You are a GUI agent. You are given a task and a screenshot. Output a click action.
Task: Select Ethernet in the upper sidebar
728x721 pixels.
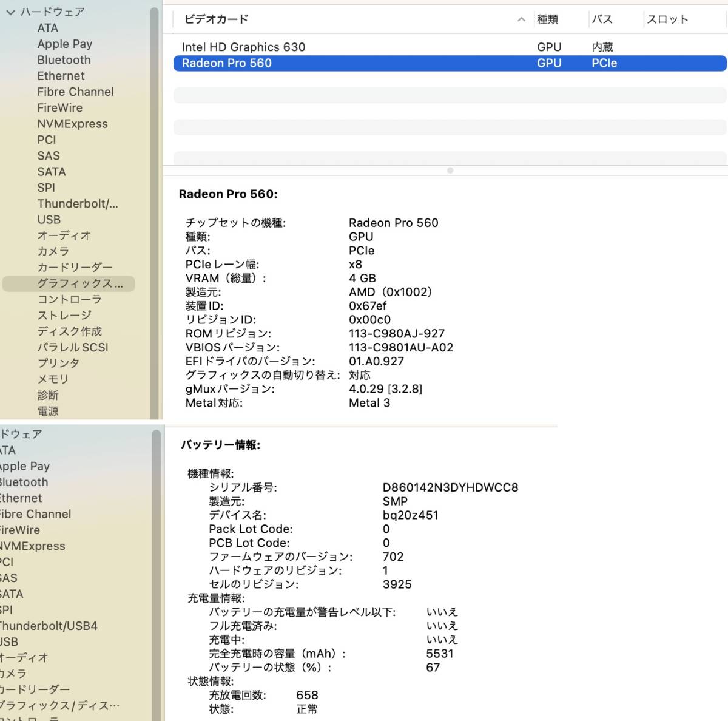[x=61, y=76]
